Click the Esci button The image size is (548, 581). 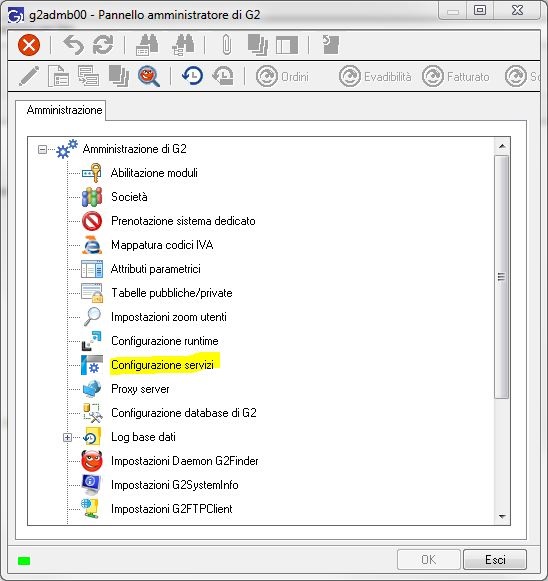coord(495,560)
